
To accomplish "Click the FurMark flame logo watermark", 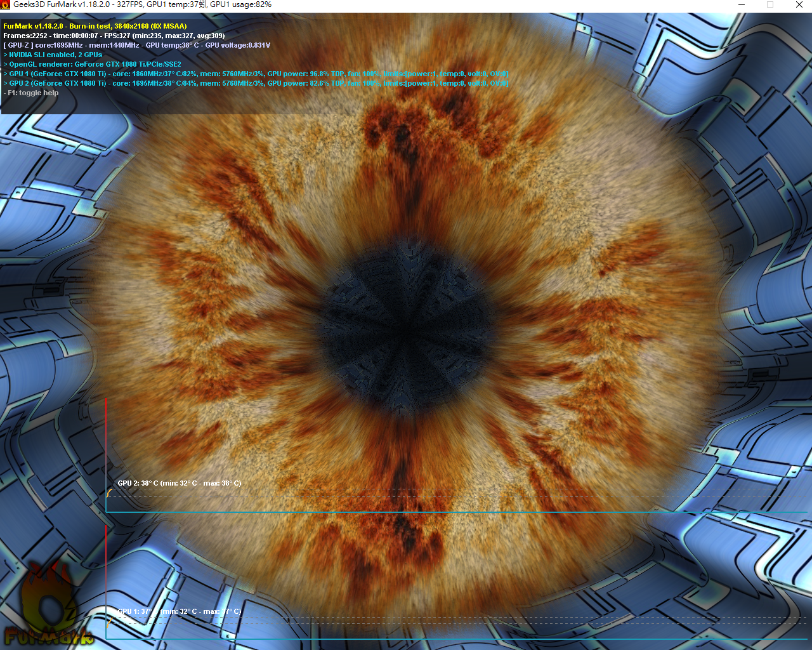I will (x=48, y=603).
